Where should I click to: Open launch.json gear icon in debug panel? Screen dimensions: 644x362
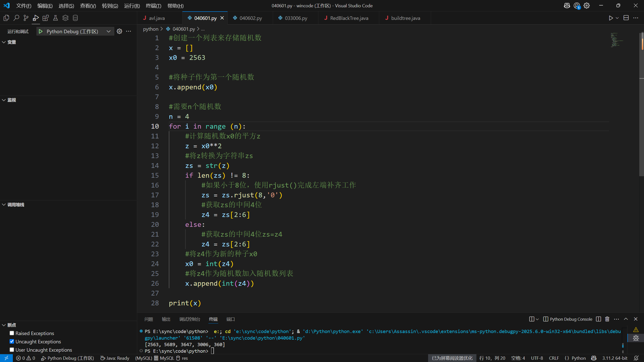coord(119,31)
